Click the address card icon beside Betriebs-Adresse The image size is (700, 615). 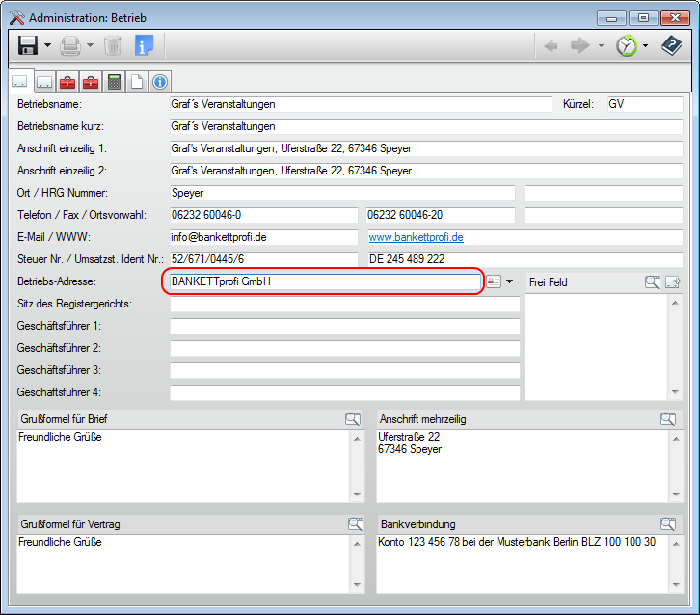[494, 281]
